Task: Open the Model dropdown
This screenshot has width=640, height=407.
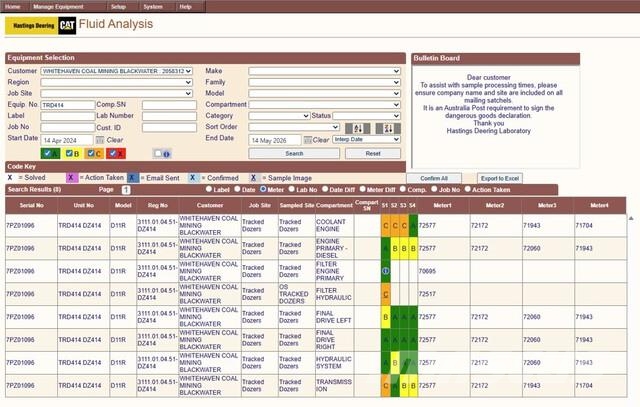Action: pos(324,93)
